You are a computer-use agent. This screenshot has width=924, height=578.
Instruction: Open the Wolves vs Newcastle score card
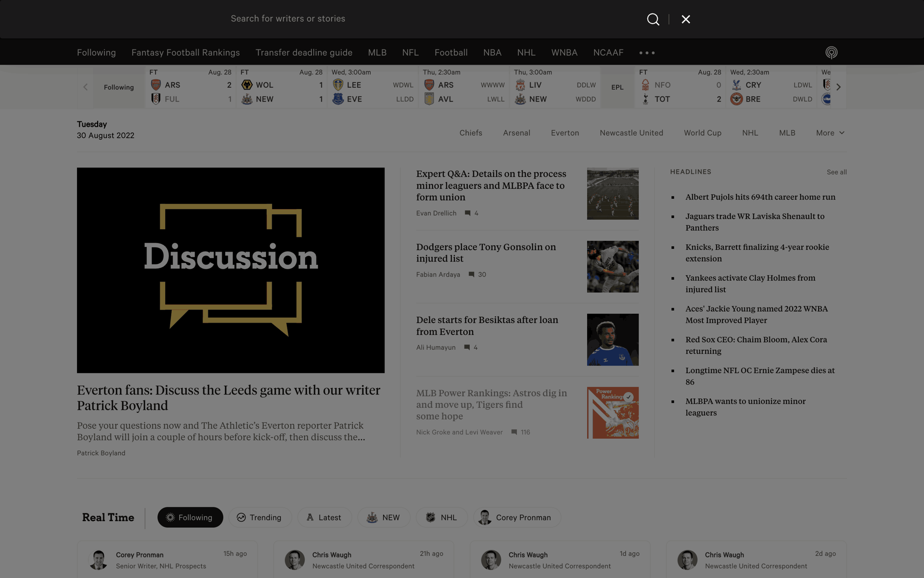pos(282,87)
